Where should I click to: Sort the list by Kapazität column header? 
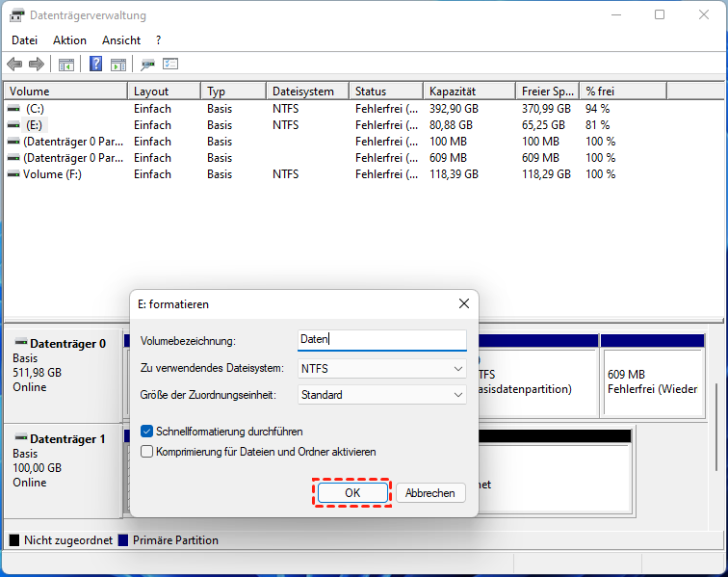[469, 92]
